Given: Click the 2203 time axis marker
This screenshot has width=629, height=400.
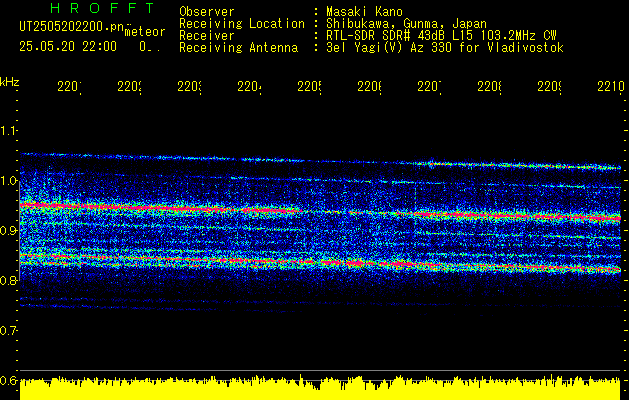Looking at the screenshot, I should [190, 87].
